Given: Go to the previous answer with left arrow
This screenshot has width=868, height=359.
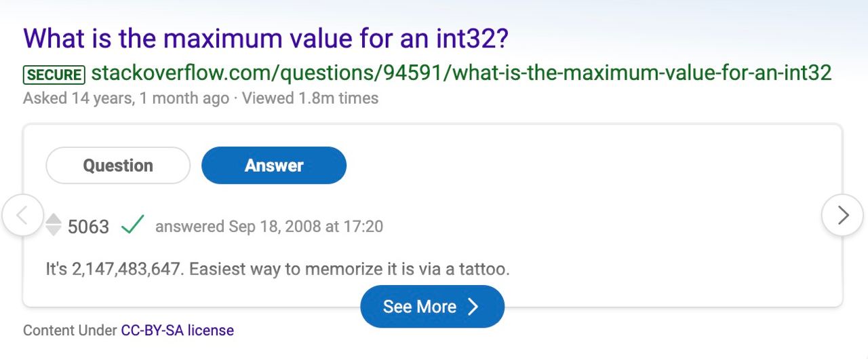Looking at the screenshot, I should click(22, 215).
